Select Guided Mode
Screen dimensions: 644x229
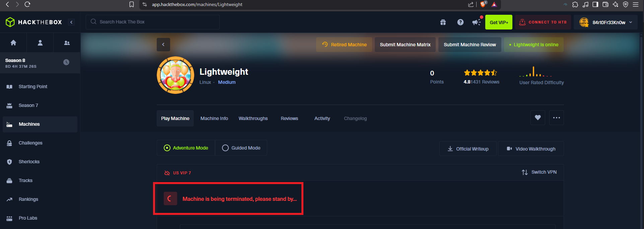241,148
